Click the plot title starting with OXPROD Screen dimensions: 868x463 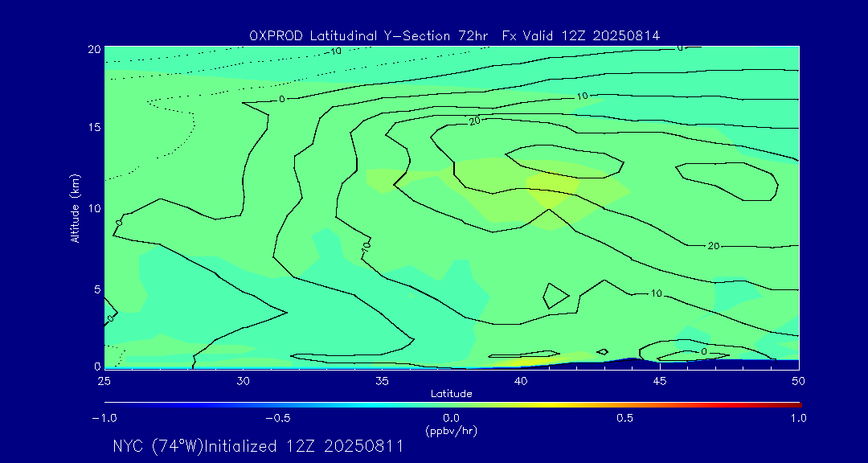pyautogui.click(x=454, y=35)
